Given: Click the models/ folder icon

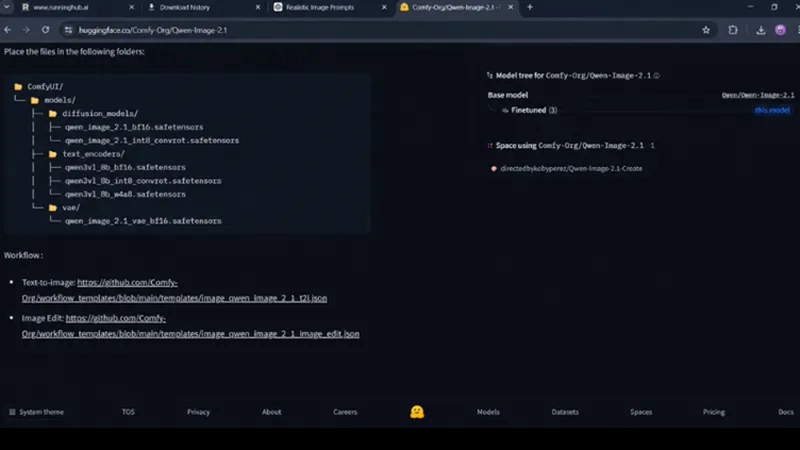Looking at the screenshot, I should point(35,100).
